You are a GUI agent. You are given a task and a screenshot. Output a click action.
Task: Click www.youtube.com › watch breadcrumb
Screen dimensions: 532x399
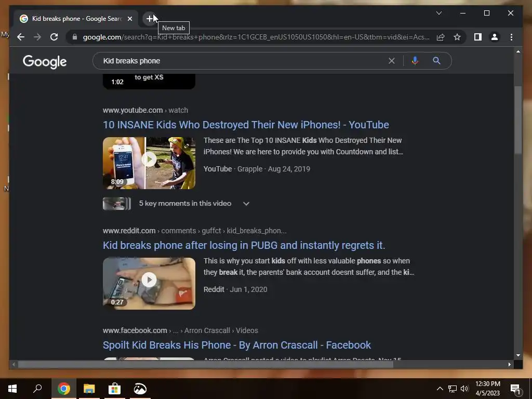pos(145,110)
